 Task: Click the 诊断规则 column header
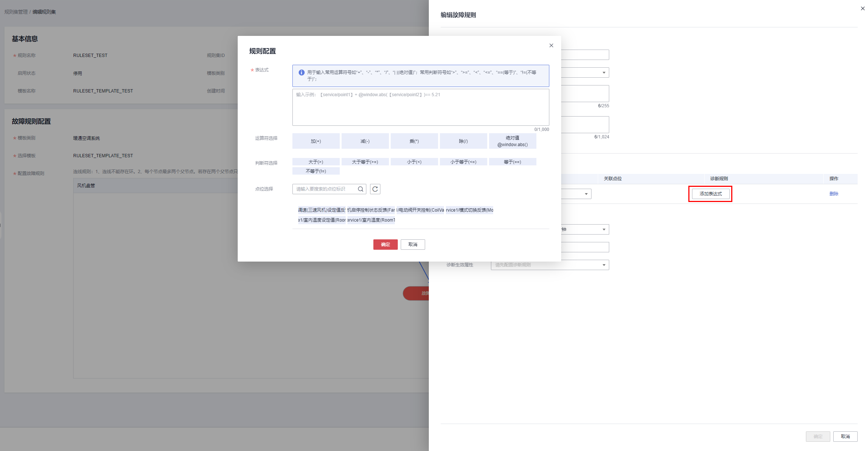tap(719, 179)
